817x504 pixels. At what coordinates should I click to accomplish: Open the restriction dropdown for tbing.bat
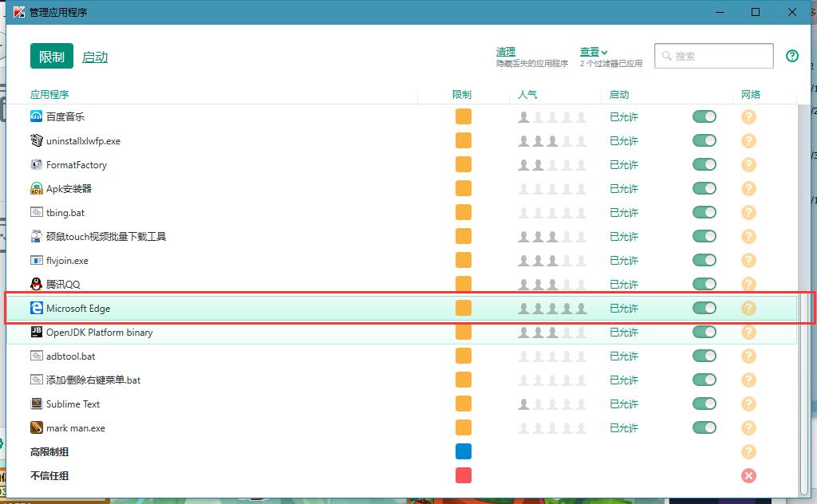pyautogui.click(x=464, y=212)
